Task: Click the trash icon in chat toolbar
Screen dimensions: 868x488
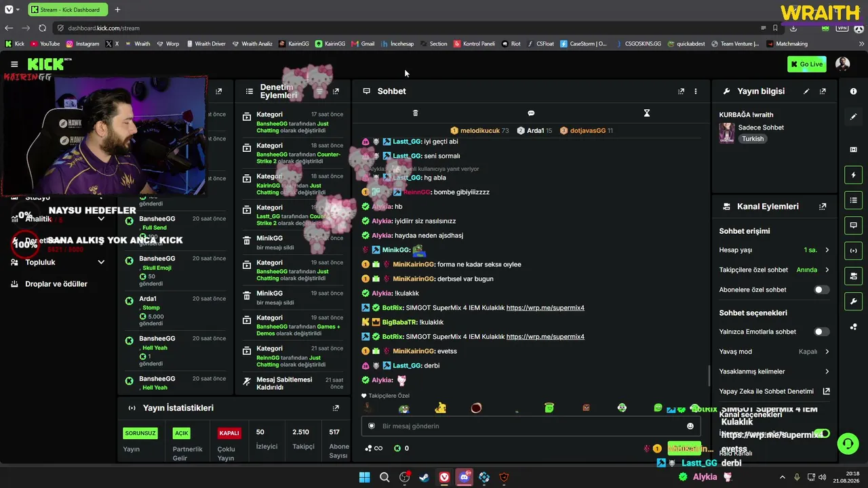Action: click(416, 113)
